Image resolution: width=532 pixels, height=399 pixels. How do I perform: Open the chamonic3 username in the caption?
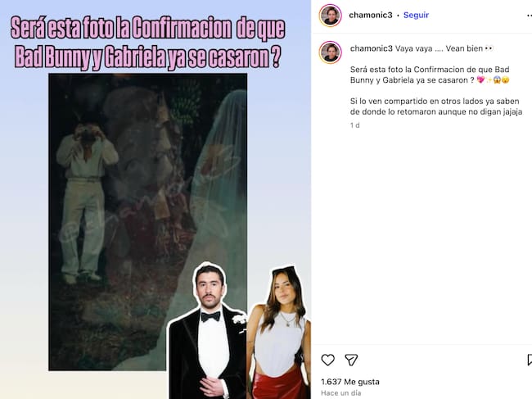point(372,48)
